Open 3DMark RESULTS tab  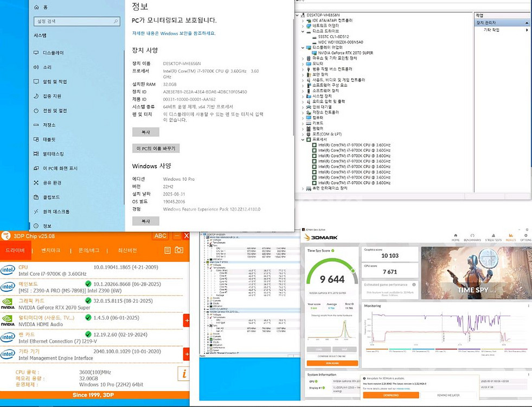pyautogui.click(x=511, y=237)
